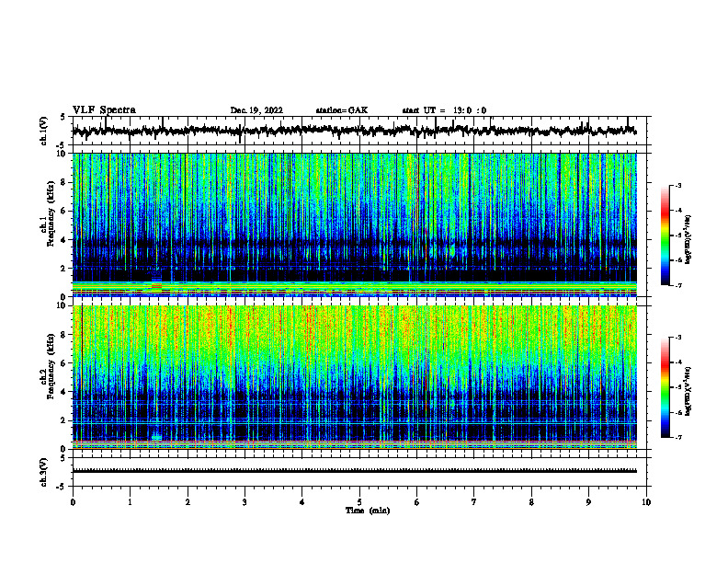
Task: Click inside the ch.2 spectrogram panel
Action: click(354, 377)
